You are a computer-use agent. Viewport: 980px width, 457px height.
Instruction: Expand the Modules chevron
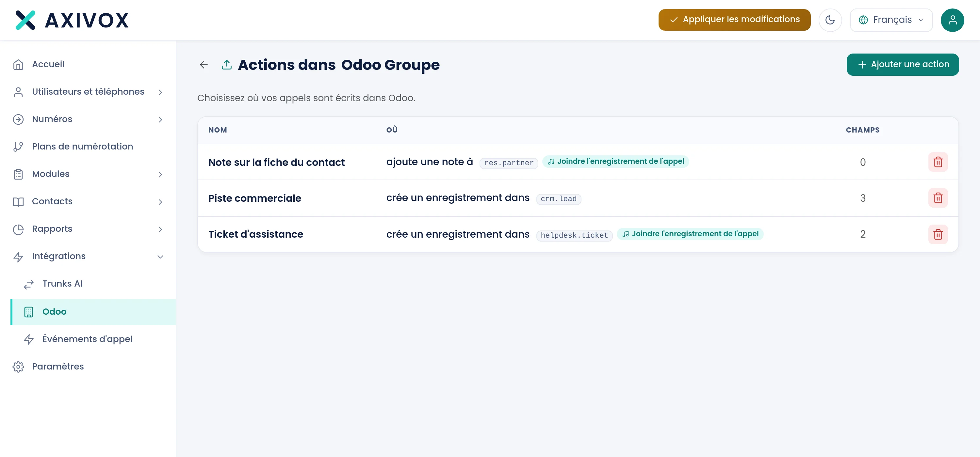point(160,174)
